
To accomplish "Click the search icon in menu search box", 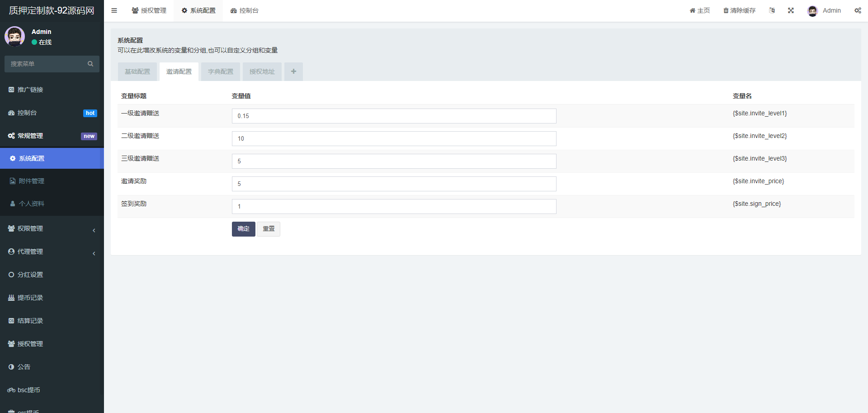I will click(x=90, y=64).
